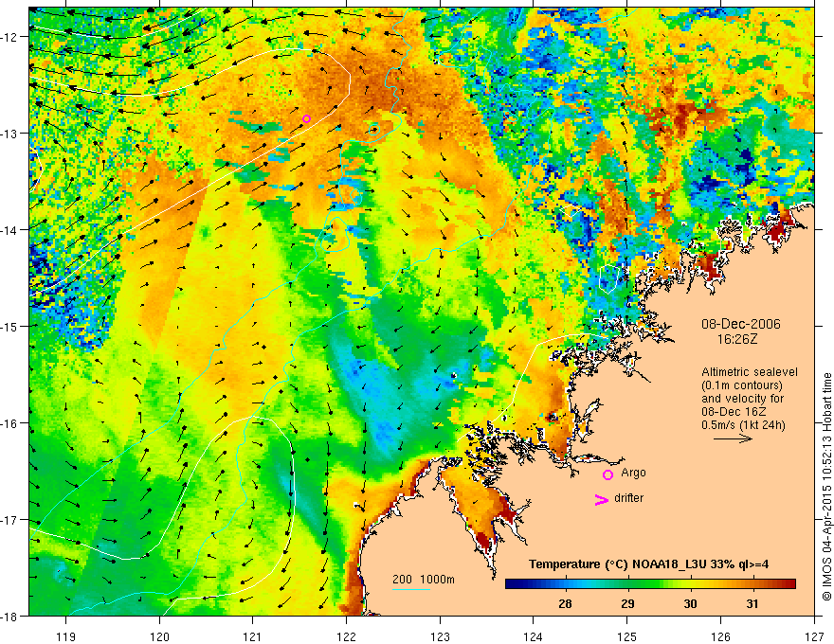Screen dimensions: 834x644
Task: Click longitude axis label 126
Action: click(x=720, y=636)
